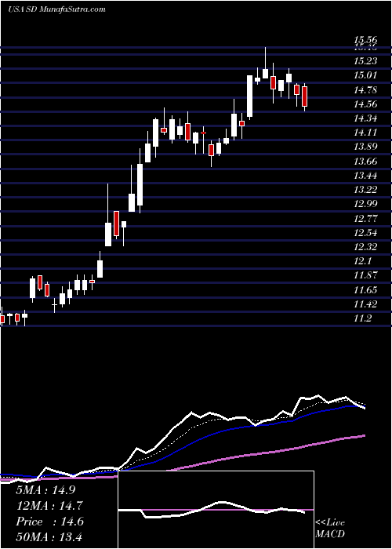Click the last red candlestick on the right
The width and height of the screenshot is (392, 549).
click(304, 96)
